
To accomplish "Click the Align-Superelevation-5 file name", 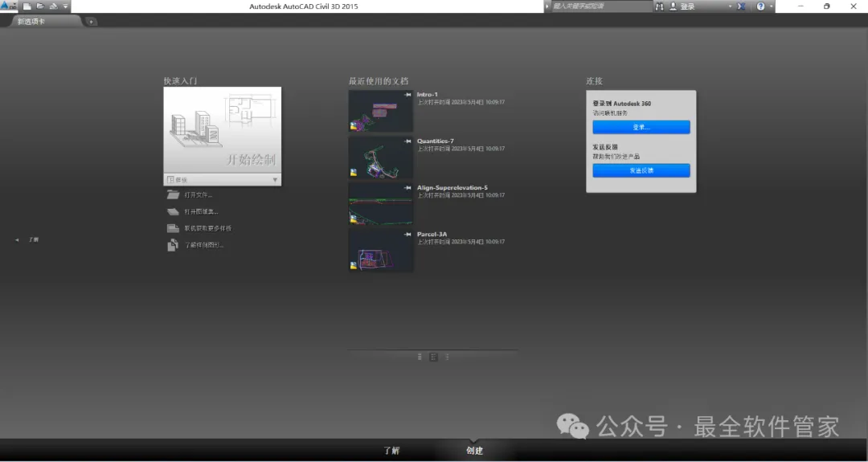I will click(452, 187).
